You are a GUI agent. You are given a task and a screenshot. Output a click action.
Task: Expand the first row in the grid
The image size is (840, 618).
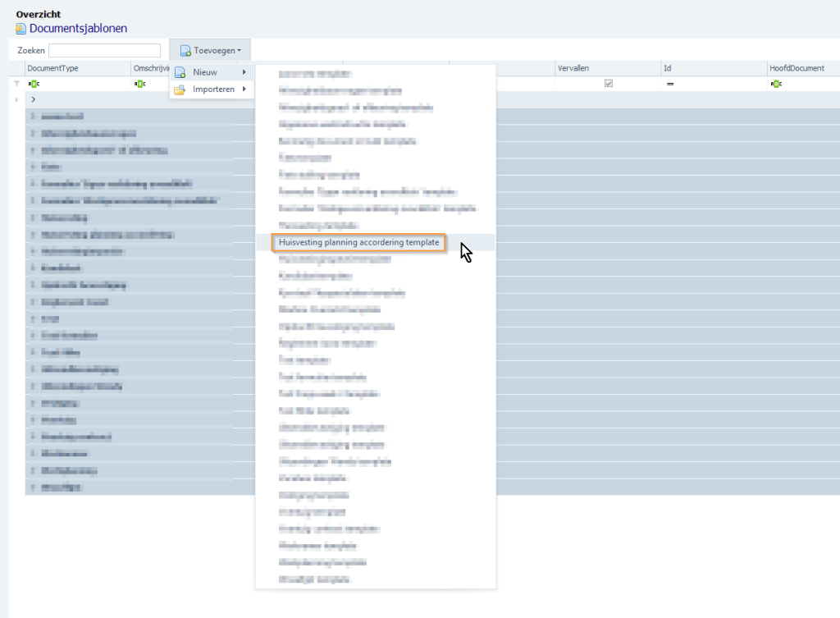[34, 98]
